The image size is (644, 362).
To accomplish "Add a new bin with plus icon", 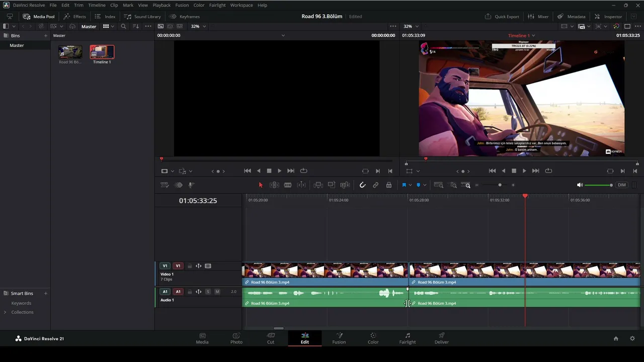I will click(x=46, y=36).
